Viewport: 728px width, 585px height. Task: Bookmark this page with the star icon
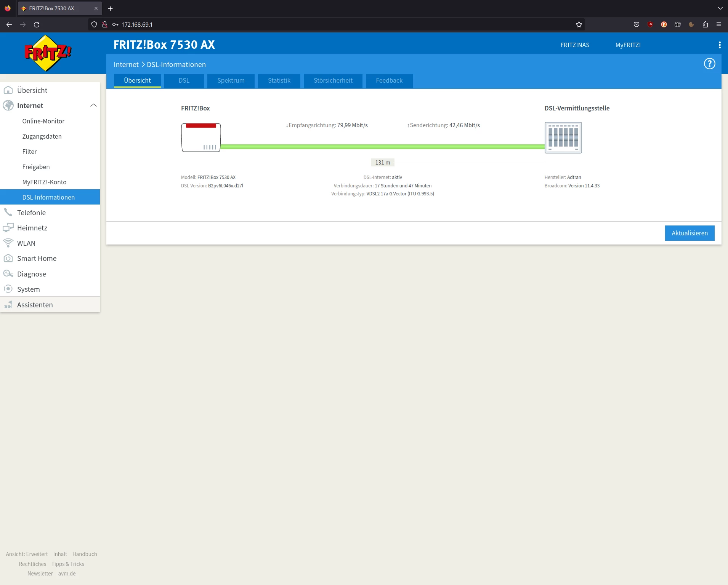pos(579,24)
